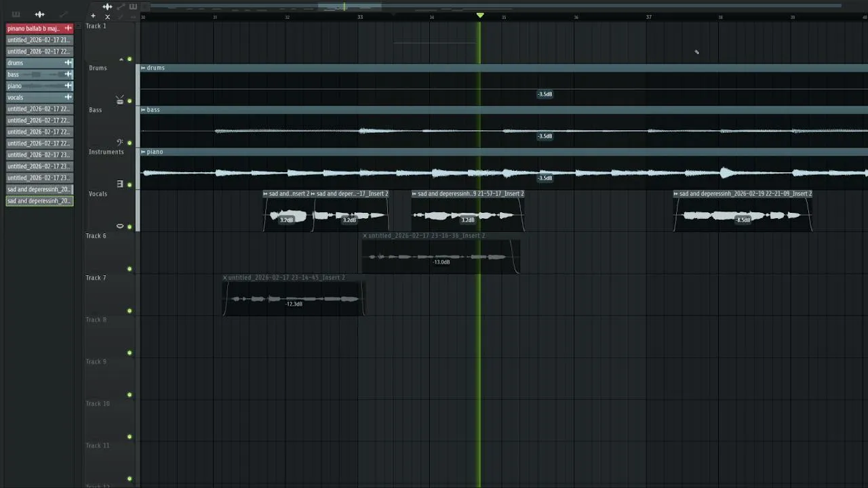868x488 pixels.
Task: Select the 'bass' item in picker list
Action: pos(39,75)
